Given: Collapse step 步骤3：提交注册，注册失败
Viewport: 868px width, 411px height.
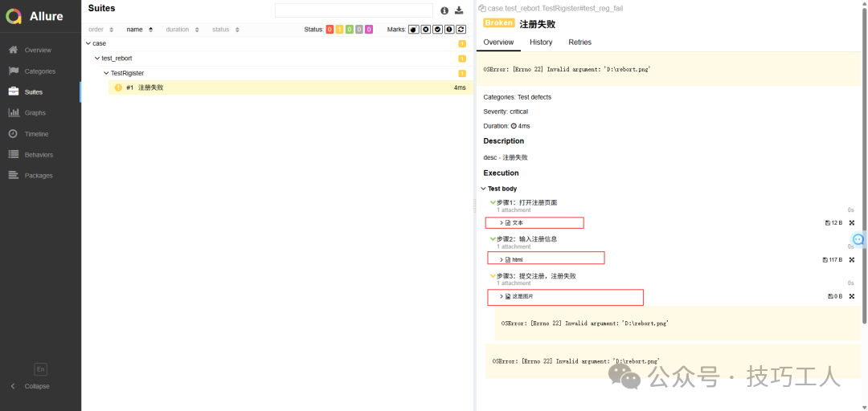Looking at the screenshot, I should pos(493,275).
